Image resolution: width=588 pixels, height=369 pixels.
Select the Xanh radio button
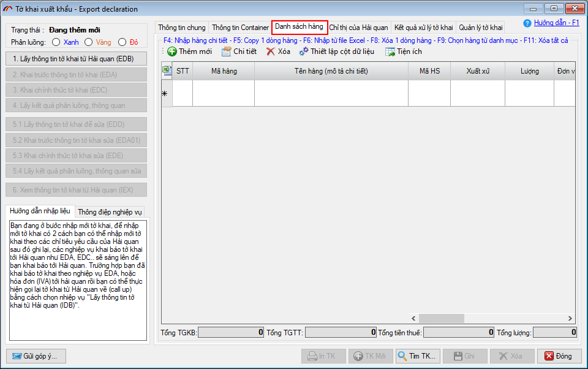coord(56,42)
